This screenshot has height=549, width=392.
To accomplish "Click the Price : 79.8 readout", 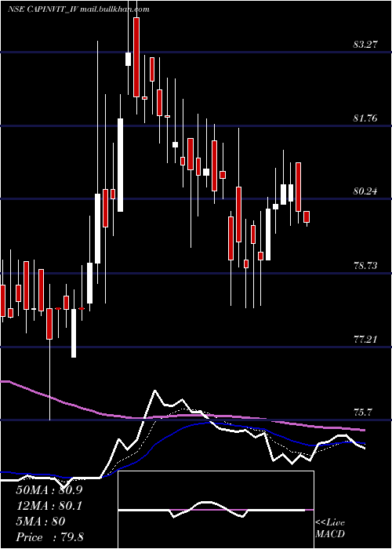I will pos(49,537).
